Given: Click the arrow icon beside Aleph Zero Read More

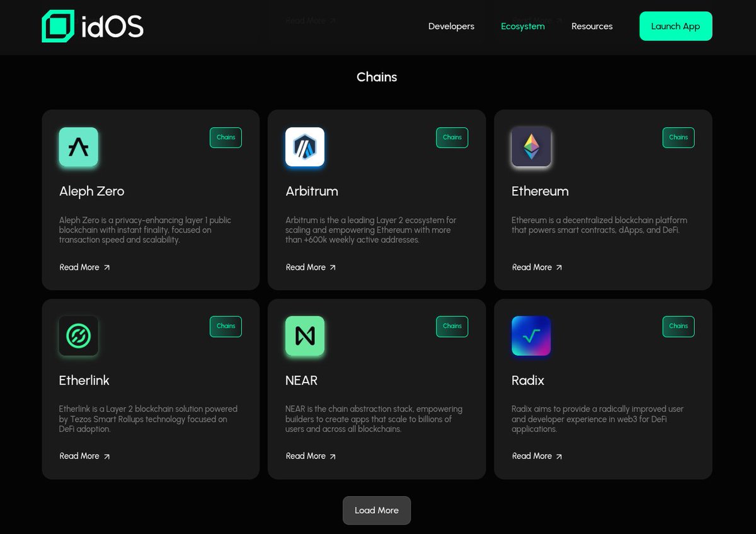Looking at the screenshot, I should coord(106,267).
